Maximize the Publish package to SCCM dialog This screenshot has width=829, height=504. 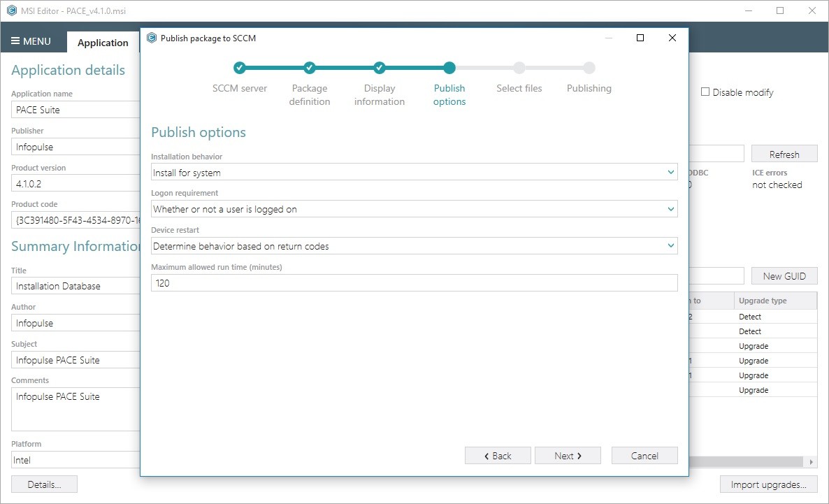coord(640,38)
